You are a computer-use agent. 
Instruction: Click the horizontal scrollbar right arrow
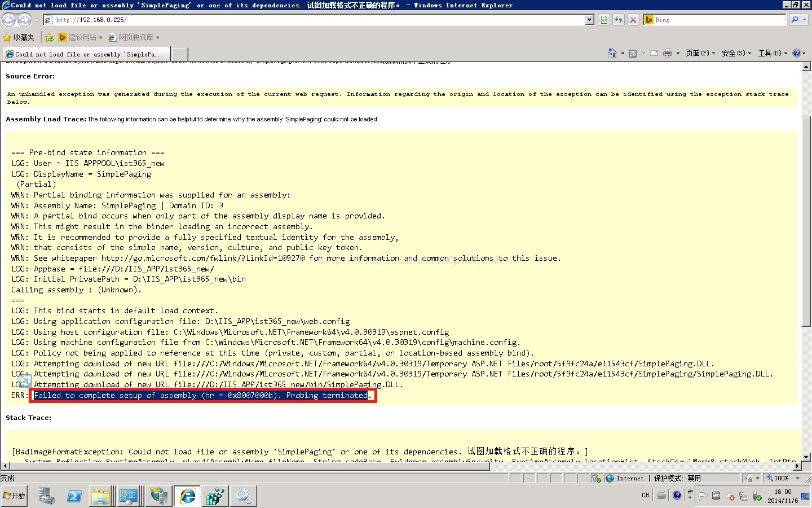pyautogui.click(x=797, y=466)
